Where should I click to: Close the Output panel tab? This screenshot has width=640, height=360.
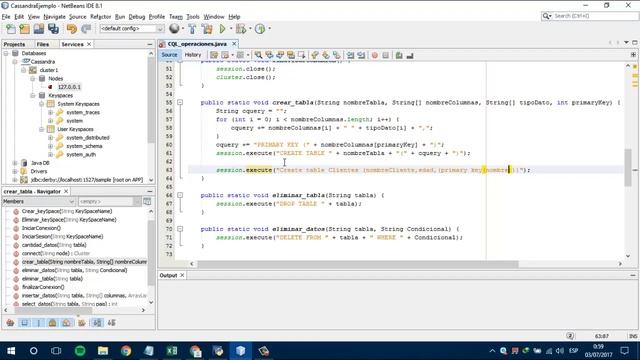point(182,276)
